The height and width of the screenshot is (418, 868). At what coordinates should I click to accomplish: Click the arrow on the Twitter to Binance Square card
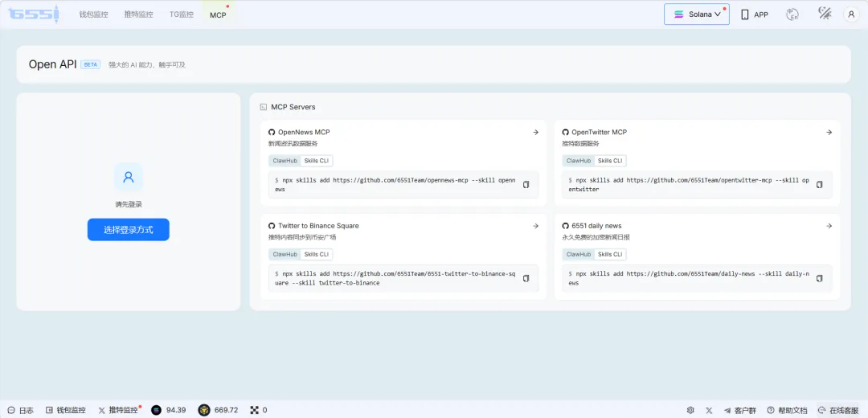535,226
